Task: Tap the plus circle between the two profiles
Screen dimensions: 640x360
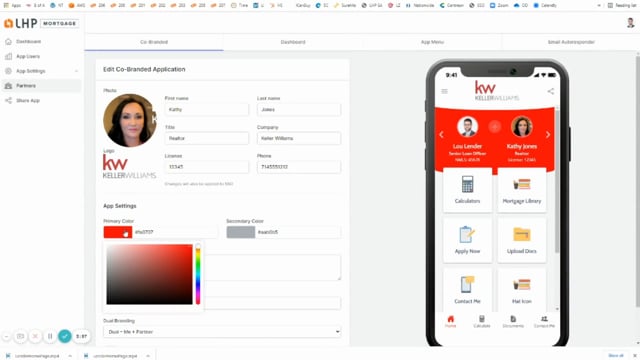Action: [495, 127]
